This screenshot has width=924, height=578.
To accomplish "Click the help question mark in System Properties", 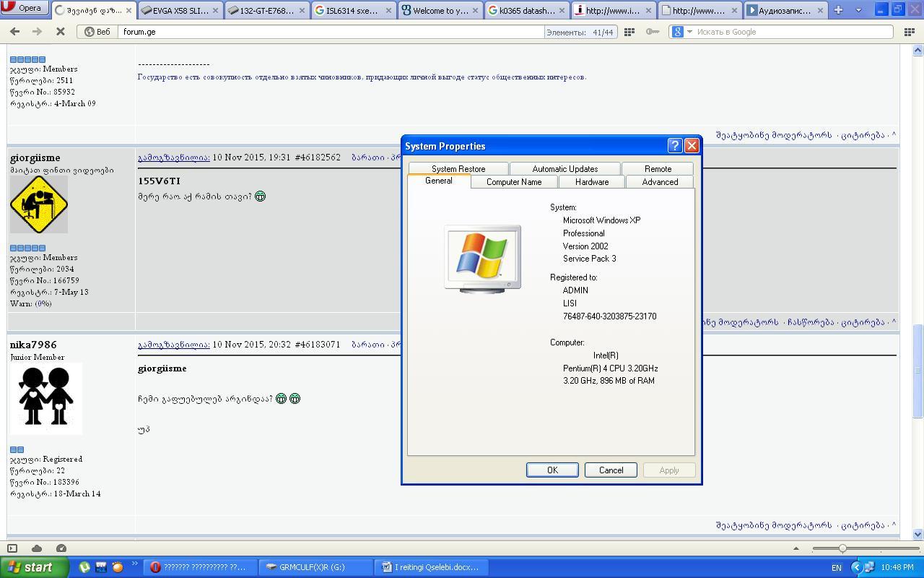I will [x=674, y=146].
